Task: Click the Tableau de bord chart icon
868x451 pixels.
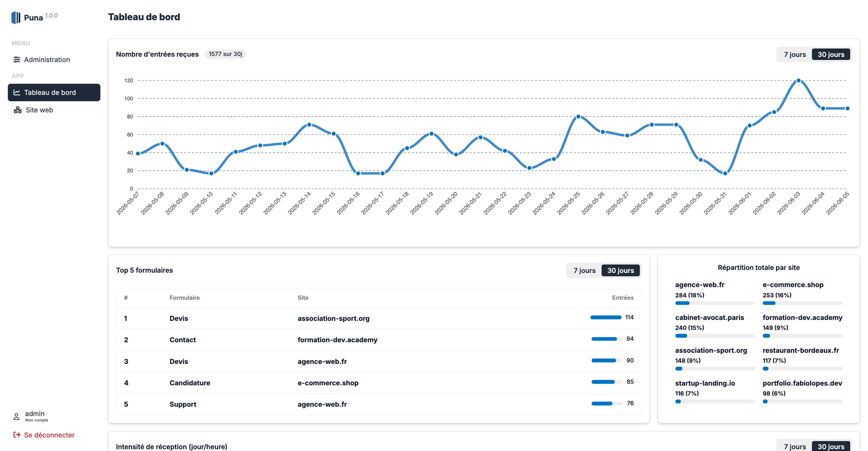Action: click(17, 92)
